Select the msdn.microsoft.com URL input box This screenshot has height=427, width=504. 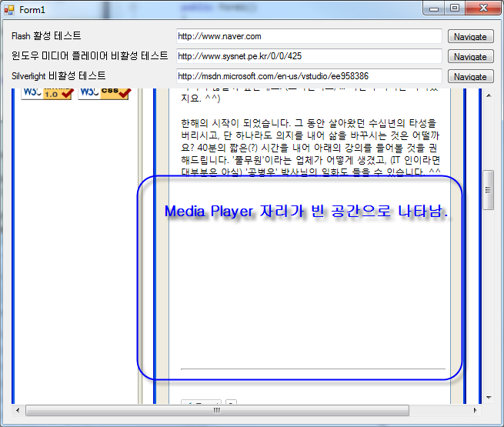(309, 76)
